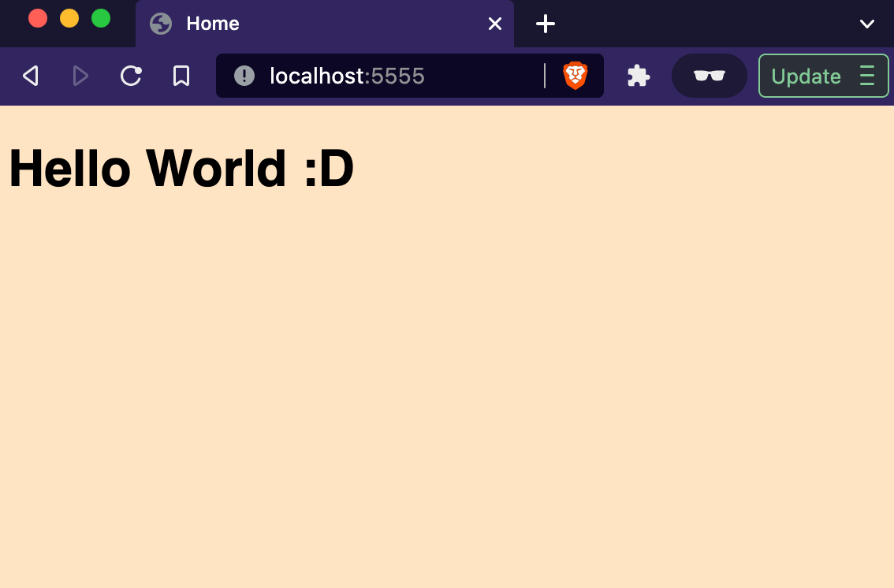Click the forward navigation arrow
894x588 pixels.
point(80,76)
